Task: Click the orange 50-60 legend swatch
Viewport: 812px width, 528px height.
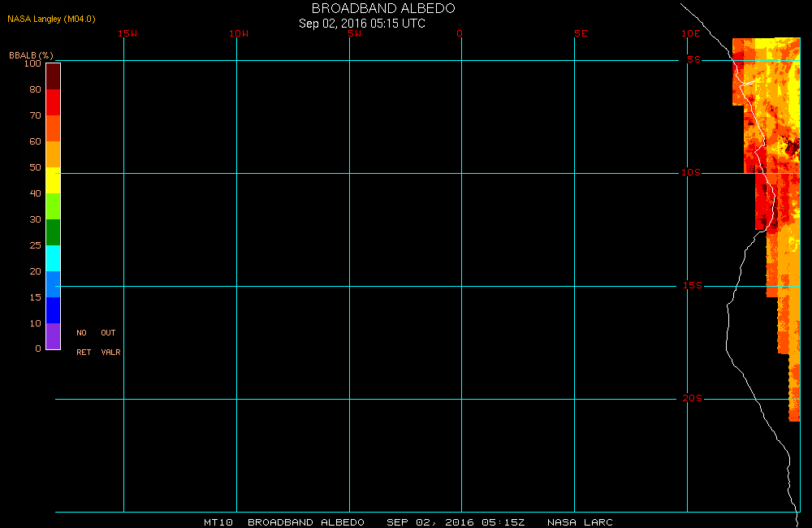Action: (54, 154)
